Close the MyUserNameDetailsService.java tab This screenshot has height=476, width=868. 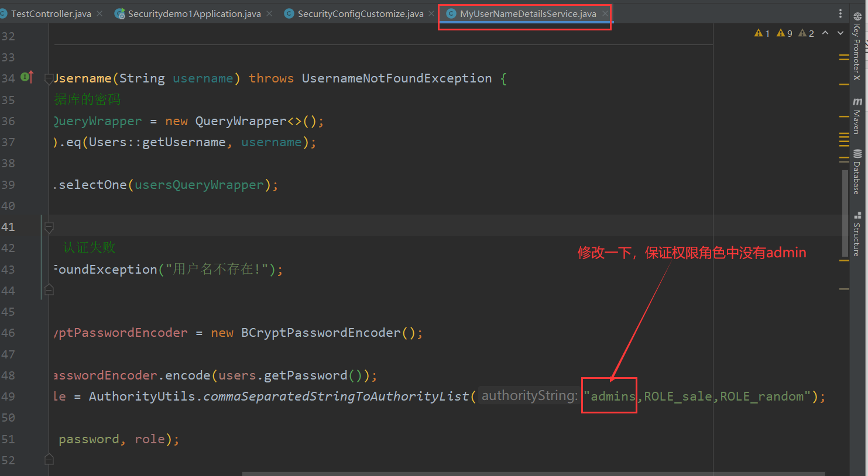pyautogui.click(x=605, y=13)
